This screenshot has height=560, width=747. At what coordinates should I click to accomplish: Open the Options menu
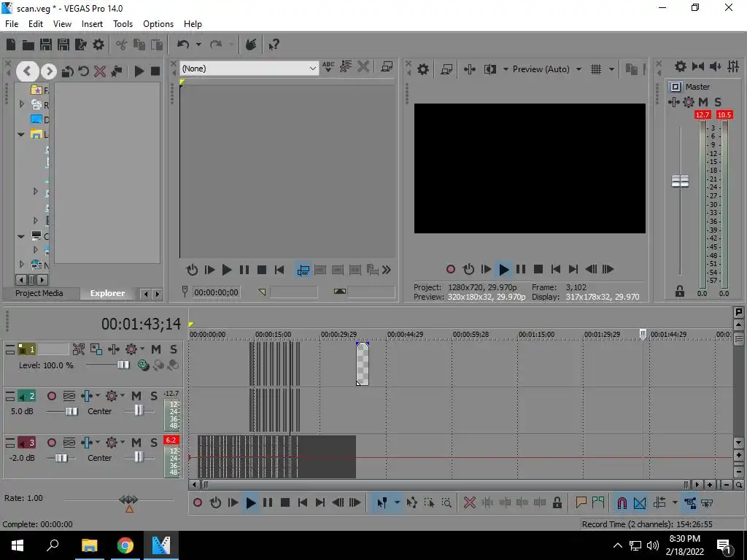[x=158, y=24]
